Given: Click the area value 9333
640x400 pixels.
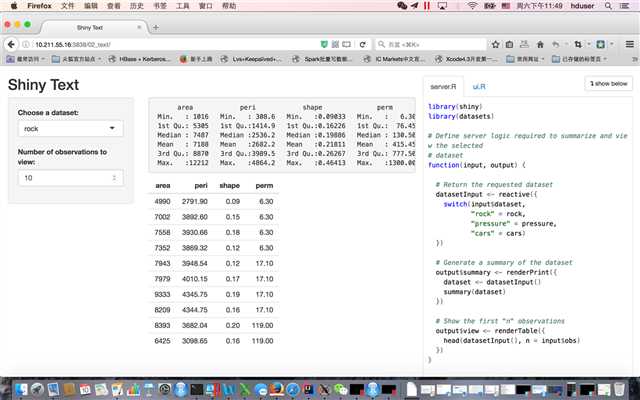Looking at the screenshot, I should pos(162,294).
